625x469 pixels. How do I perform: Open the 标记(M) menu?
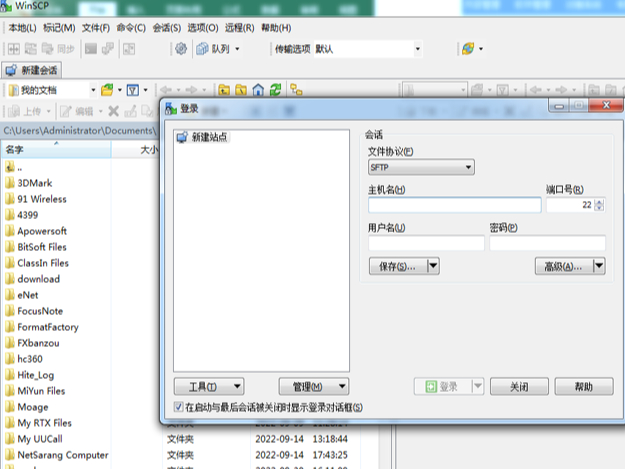coord(59,28)
